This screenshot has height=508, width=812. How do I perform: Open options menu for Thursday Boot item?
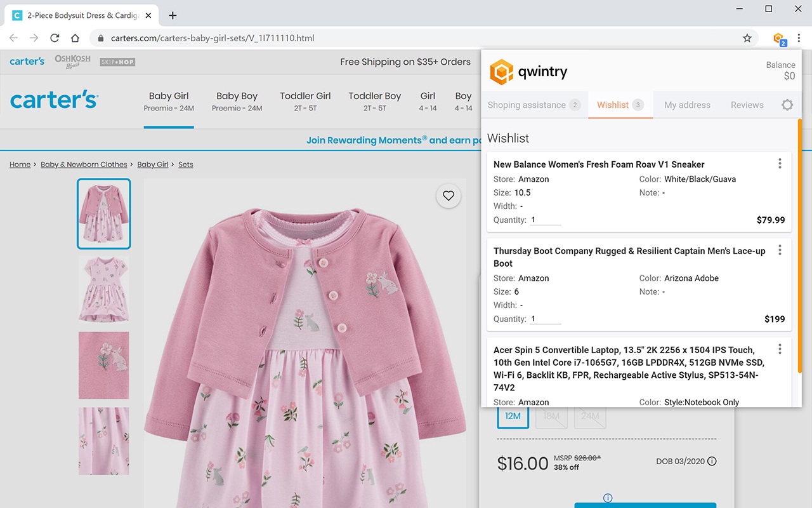(x=780, y=250)
